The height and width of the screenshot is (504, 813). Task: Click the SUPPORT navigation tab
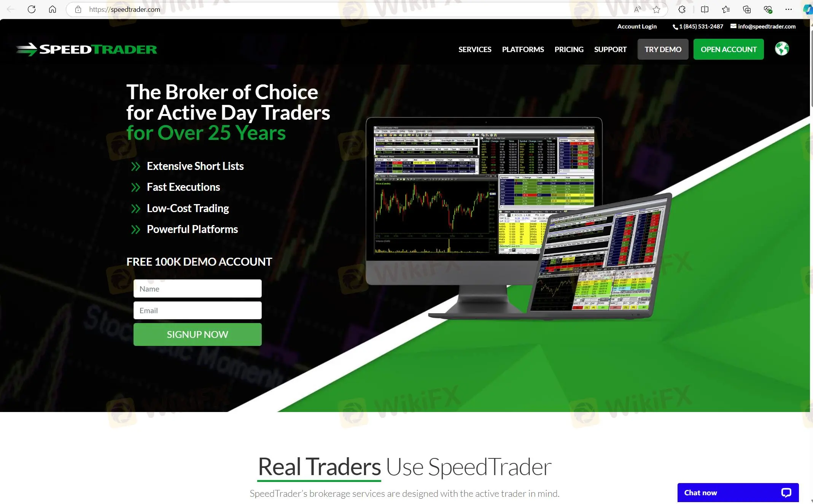(x=611, y=49)
